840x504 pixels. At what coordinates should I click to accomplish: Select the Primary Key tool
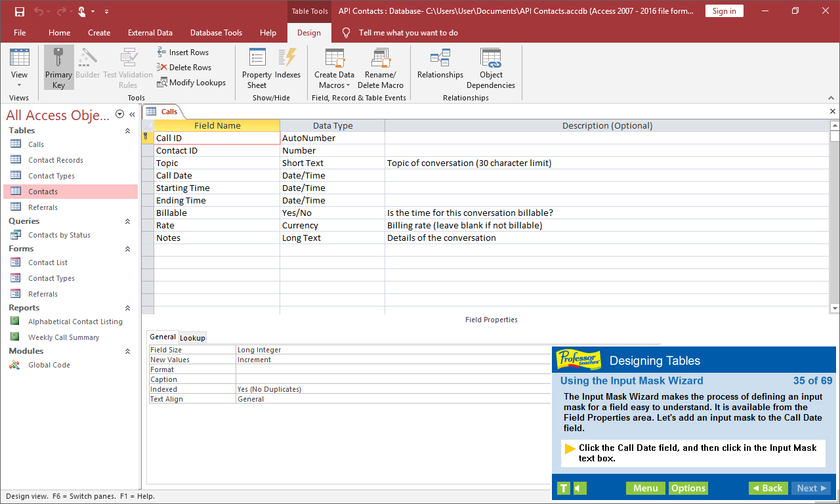pos(58,66)
